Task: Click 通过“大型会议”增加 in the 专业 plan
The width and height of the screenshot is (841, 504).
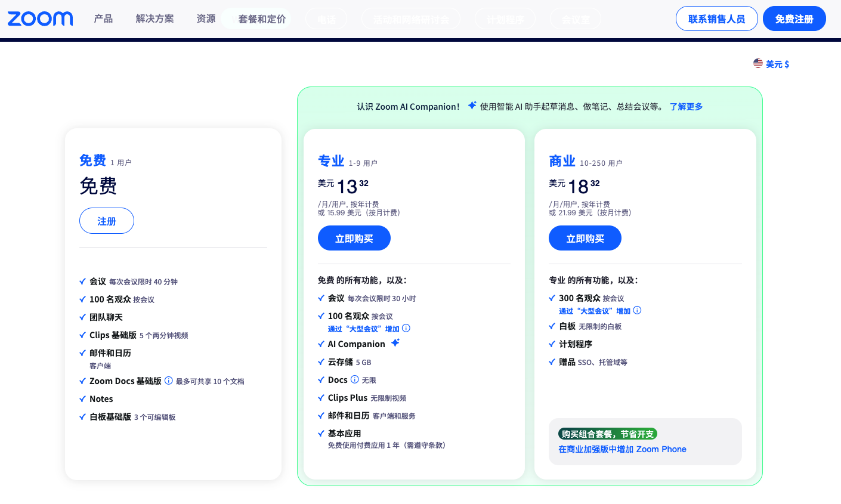Action: click(x=363, y=329)
